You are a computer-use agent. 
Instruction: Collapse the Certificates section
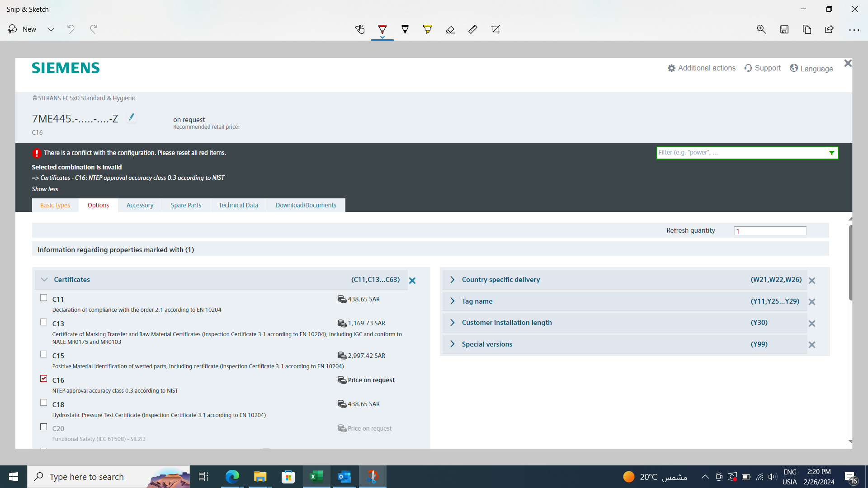44,280
